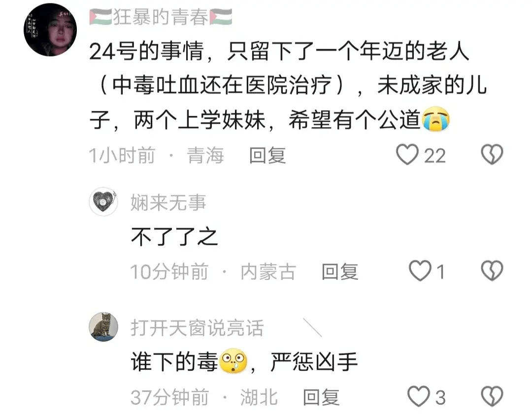Tap broken heart on 娴来无事 reply
This screenshot has width=532, height=419.
pyautogui.click(x=492, y=271)
